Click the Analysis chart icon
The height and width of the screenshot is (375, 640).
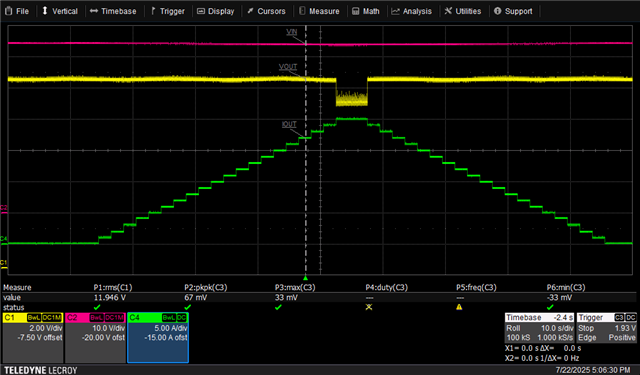tap(395, 11)
